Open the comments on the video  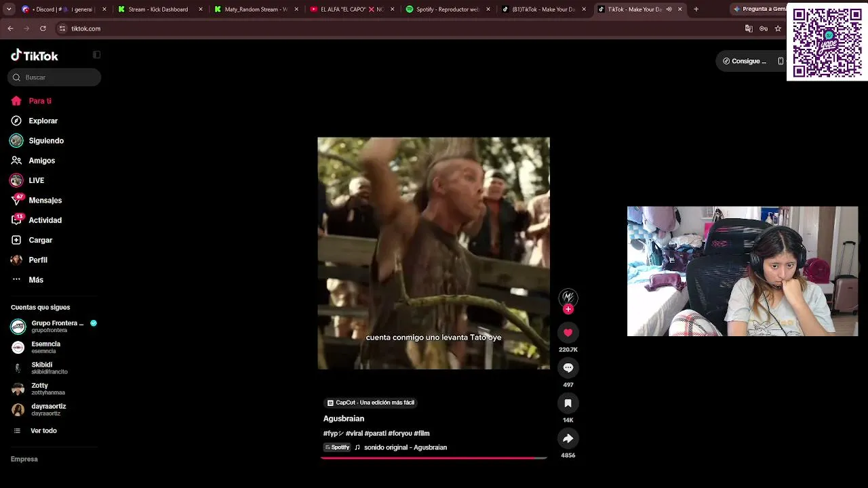[x=568, y=368]
